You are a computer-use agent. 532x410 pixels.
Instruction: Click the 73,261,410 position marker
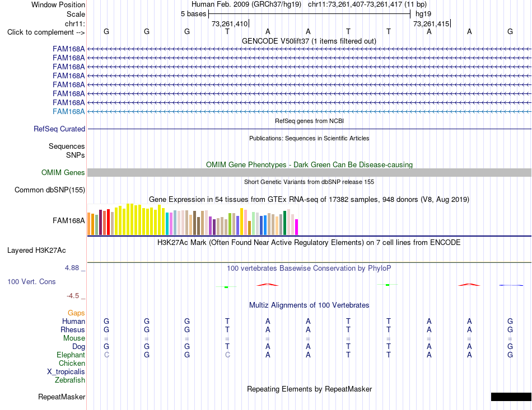point(230,23)
